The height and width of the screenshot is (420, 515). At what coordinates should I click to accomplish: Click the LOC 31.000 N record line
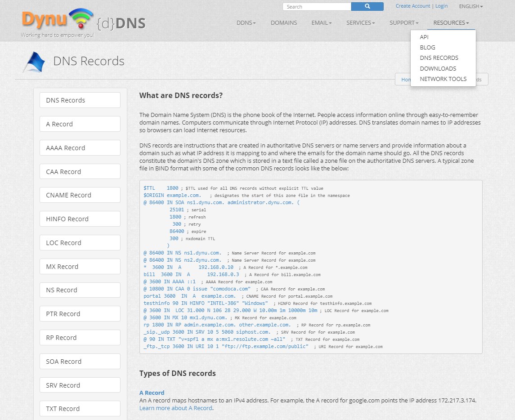(x=266, y=311)
